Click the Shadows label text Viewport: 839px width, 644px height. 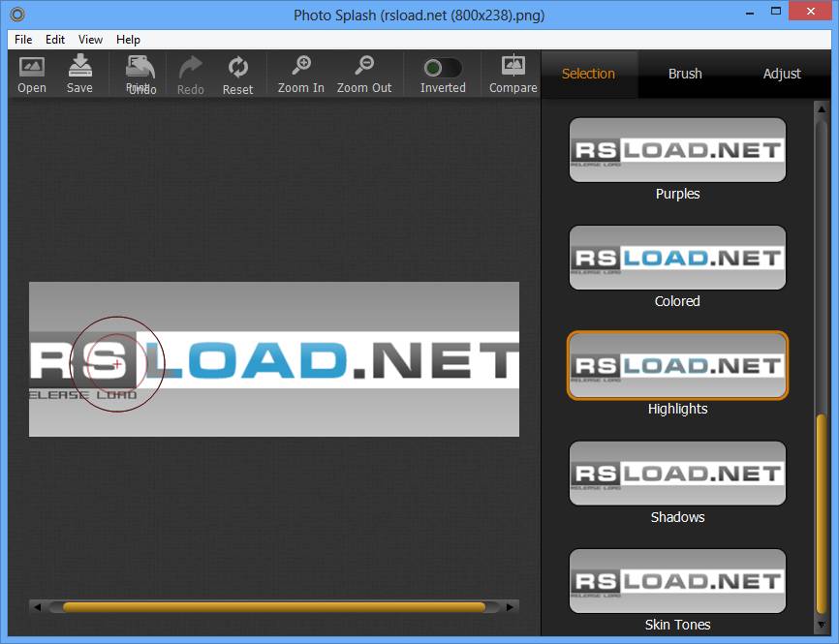tap(677, 517)
